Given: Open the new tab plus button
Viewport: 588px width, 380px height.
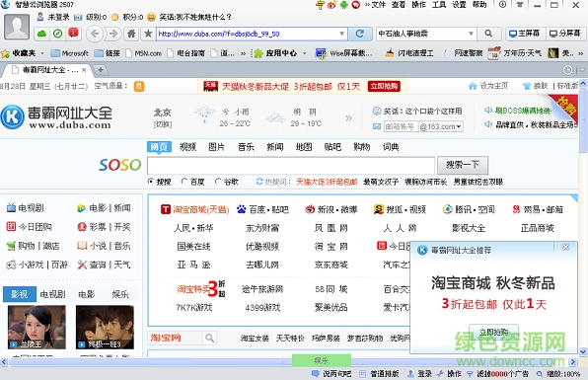Looking at the screenshot, I should (100, 70).
